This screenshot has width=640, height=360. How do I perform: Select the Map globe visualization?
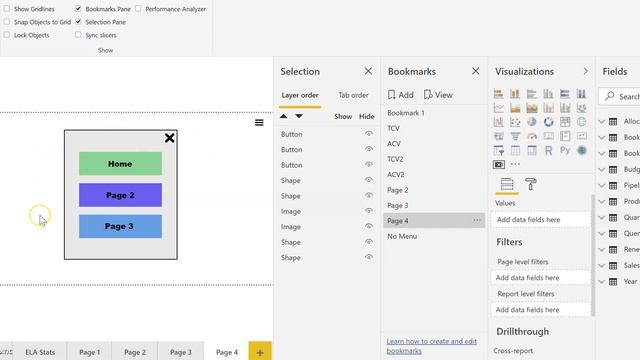coord(582,122)
